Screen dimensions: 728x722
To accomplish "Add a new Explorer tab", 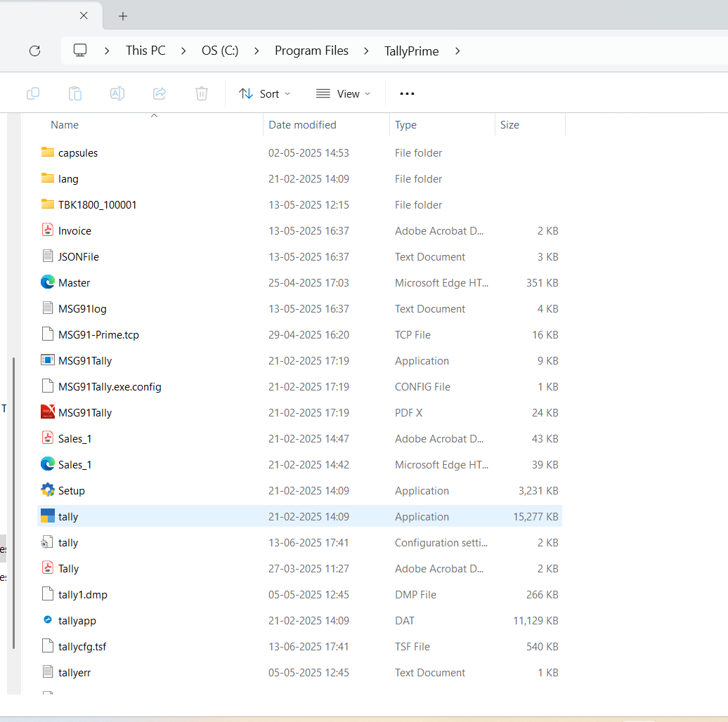I will point(122,16).
